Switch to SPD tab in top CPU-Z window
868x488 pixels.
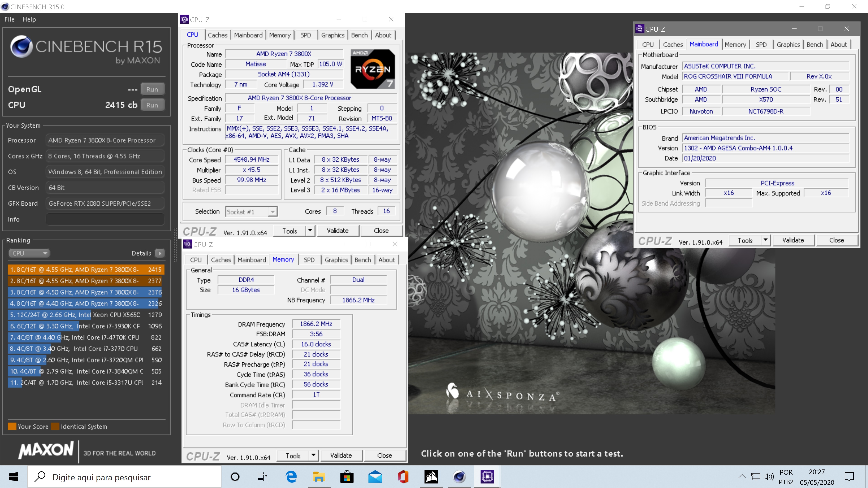coord(306,35)
